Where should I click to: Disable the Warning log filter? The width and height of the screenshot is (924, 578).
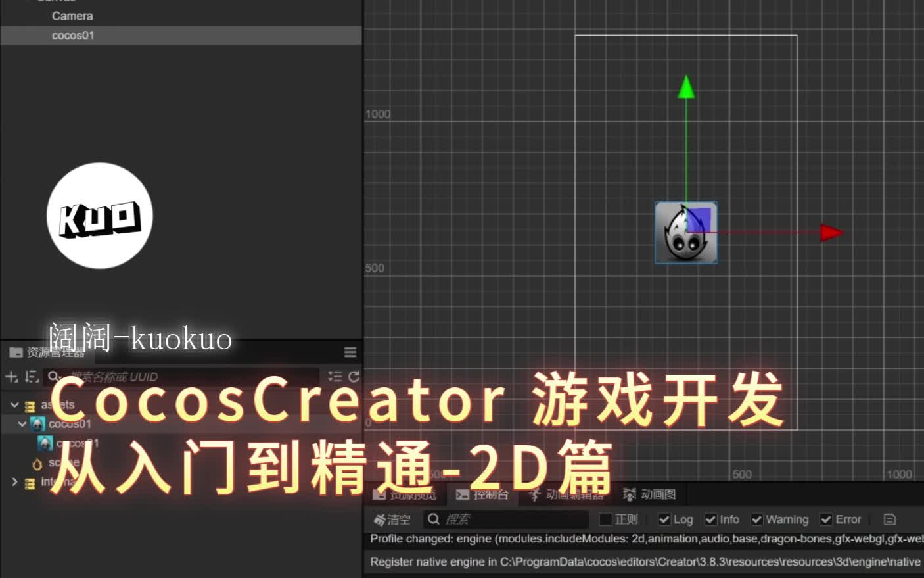coord(756,519)
